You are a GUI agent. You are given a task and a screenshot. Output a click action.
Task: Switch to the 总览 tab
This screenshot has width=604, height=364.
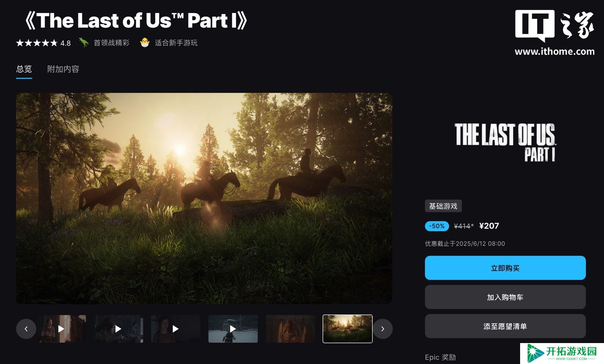point(24,69)
